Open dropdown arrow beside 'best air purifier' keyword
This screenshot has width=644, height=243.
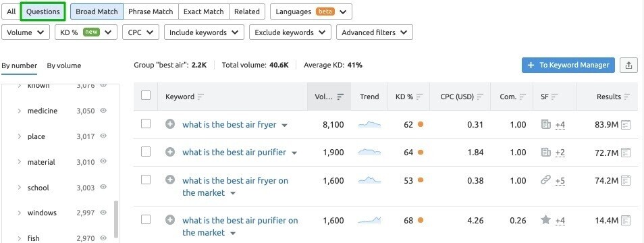(x=294, y=153)
